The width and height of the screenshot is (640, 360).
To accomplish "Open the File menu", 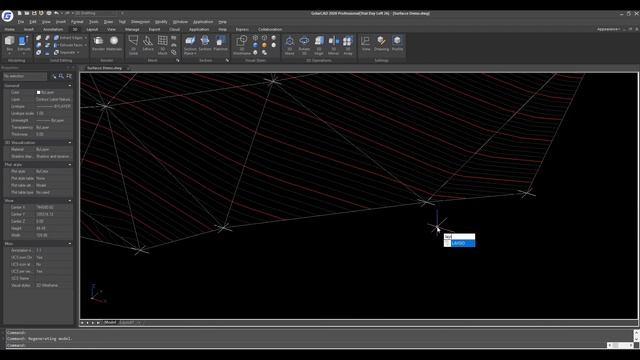I will coord(20,22).
